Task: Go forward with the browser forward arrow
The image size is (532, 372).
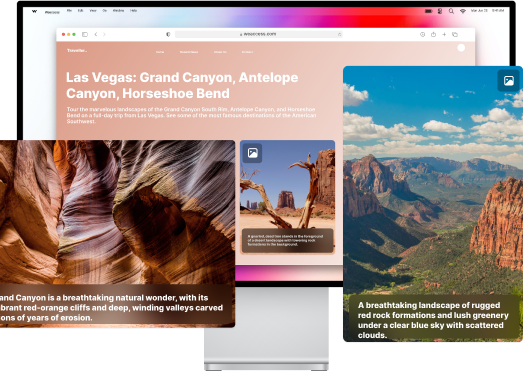Action: tap(104, 34)
